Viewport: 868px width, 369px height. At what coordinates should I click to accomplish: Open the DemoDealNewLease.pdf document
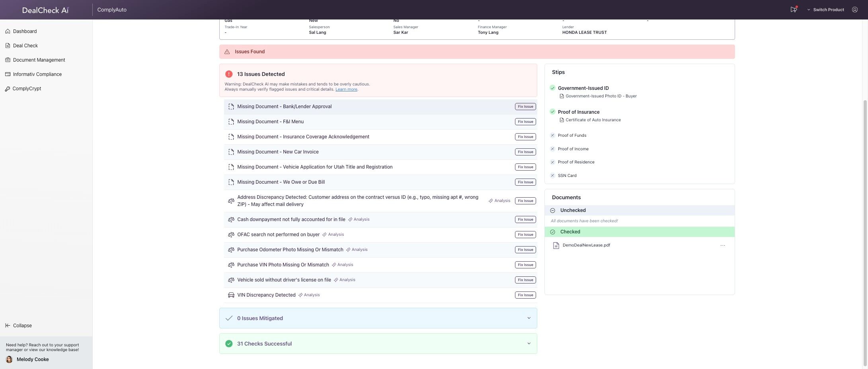[x=586, y=245]
